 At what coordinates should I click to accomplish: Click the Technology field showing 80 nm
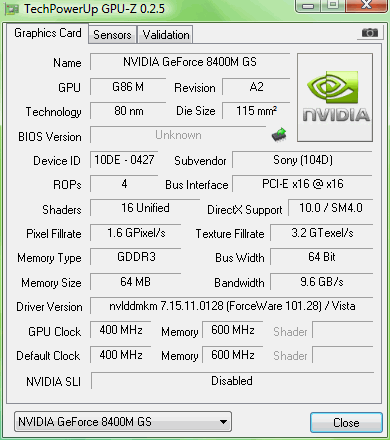[x=128, y=111]
